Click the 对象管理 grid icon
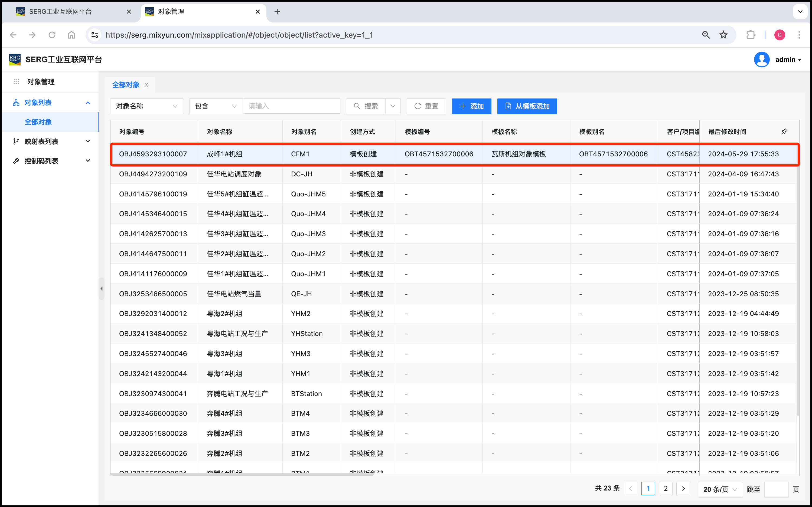This screenshot has width=812, height=507. coord(17,82)
